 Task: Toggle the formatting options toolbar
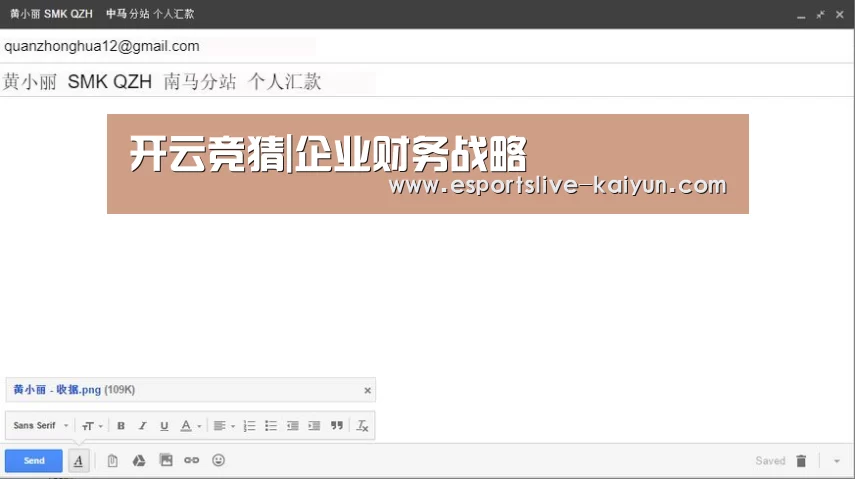(79, 461)
